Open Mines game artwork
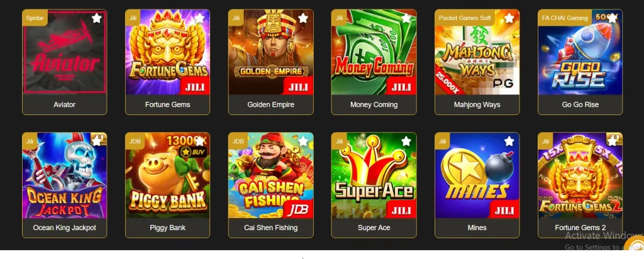This screenshot has width=644, height=259. coord(477,175)
